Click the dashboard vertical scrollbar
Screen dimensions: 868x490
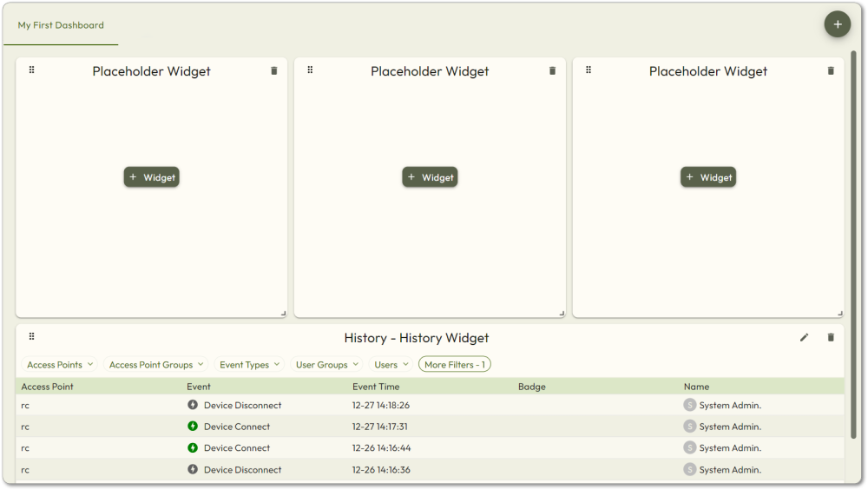click(x=853, y=244)
